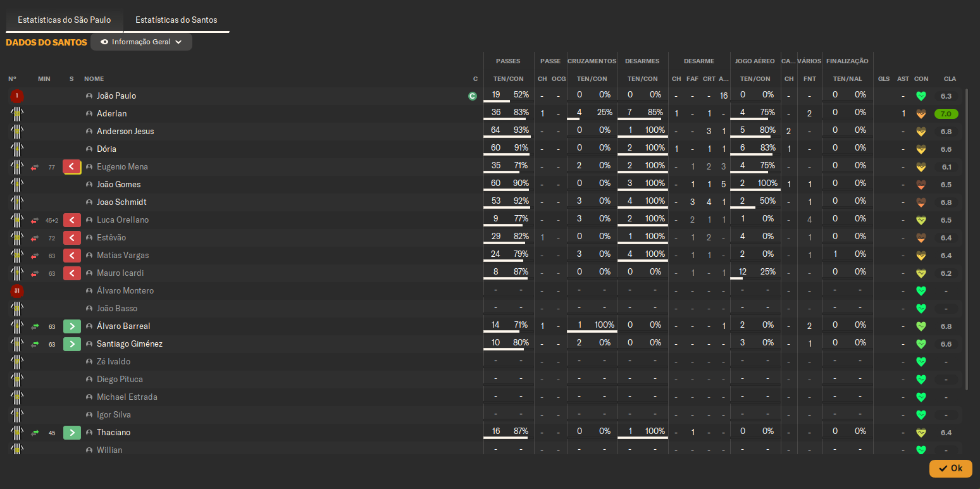The height and width of the screenshot is (489, 980).
Task: Click João Paulo's green condition heart
Action: [x=921, y=96]
